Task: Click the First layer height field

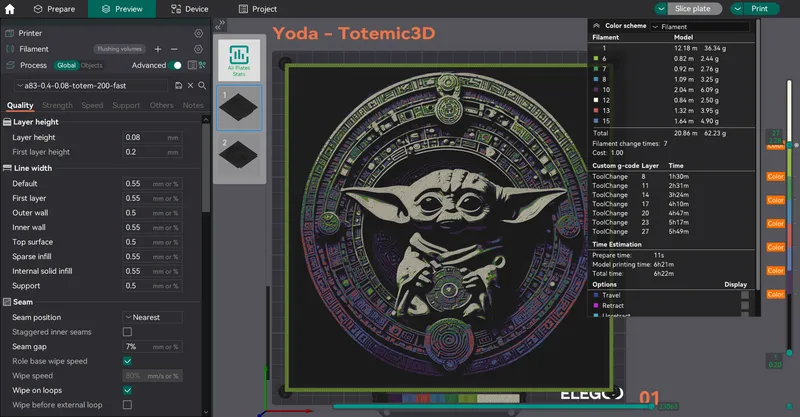Action: pyautogui.click(x=153, y=152)
